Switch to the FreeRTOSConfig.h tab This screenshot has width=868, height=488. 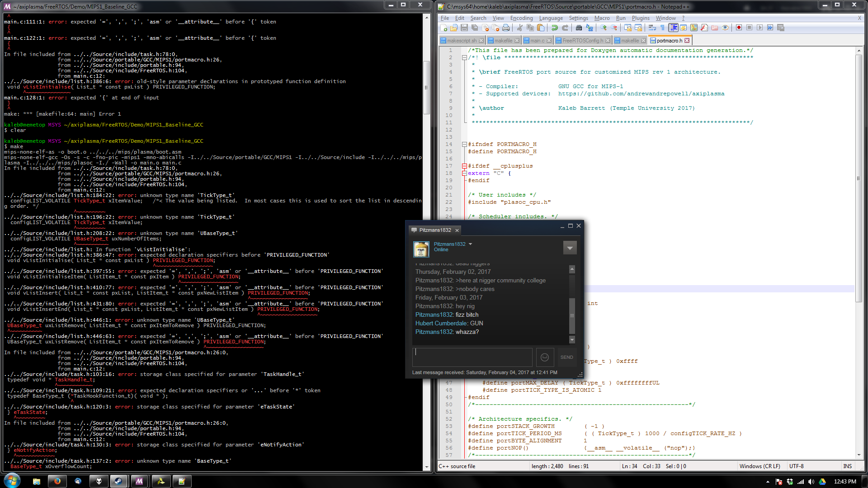point(583,41)
